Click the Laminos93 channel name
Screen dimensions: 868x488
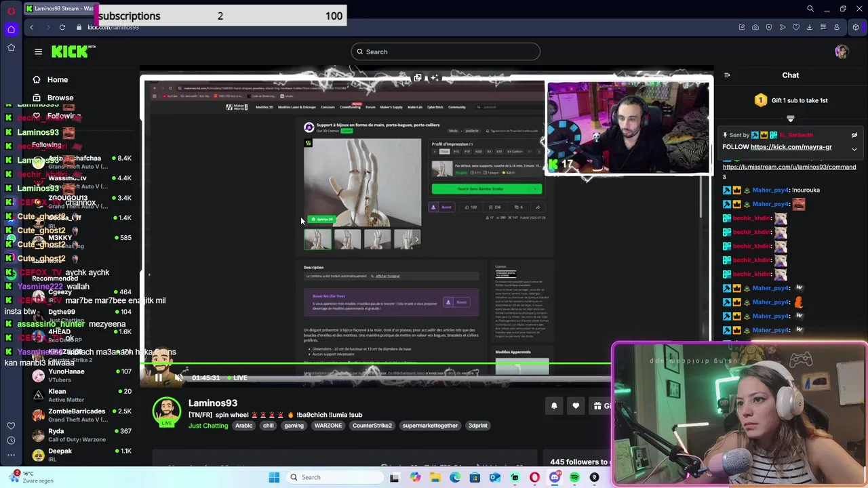[x=212, y=403]
